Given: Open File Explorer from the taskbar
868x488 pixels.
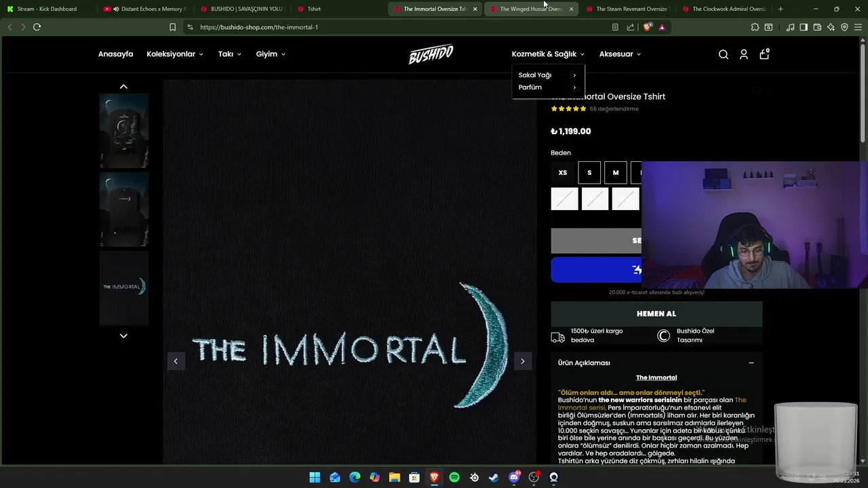Looking at the screenshot, I should tap(394, 477).
